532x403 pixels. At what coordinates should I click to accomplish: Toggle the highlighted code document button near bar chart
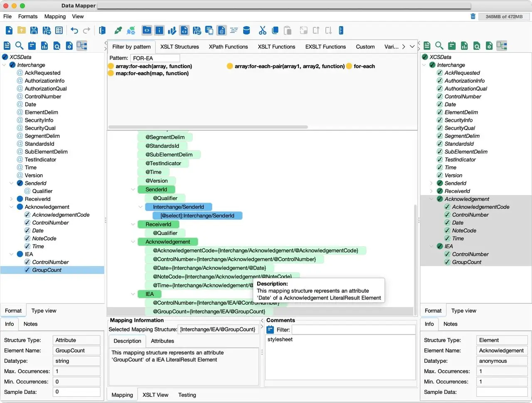184,30
